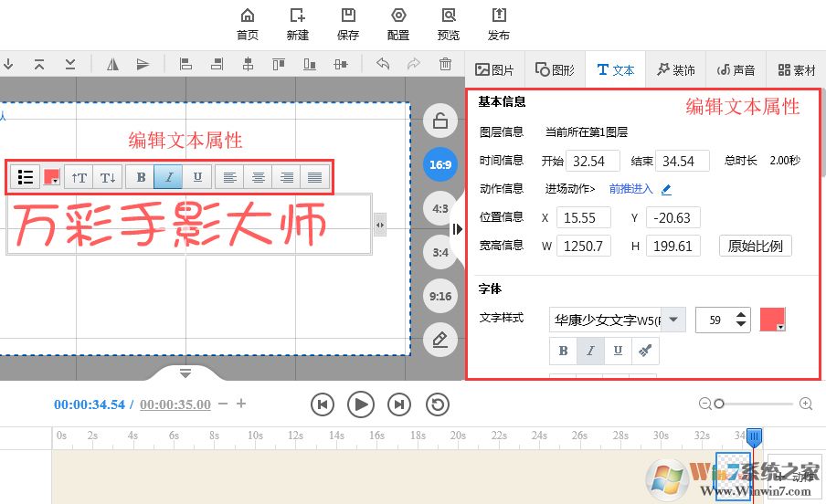Open the 华康少女文字 font dropdown

(x=673, y=320)
